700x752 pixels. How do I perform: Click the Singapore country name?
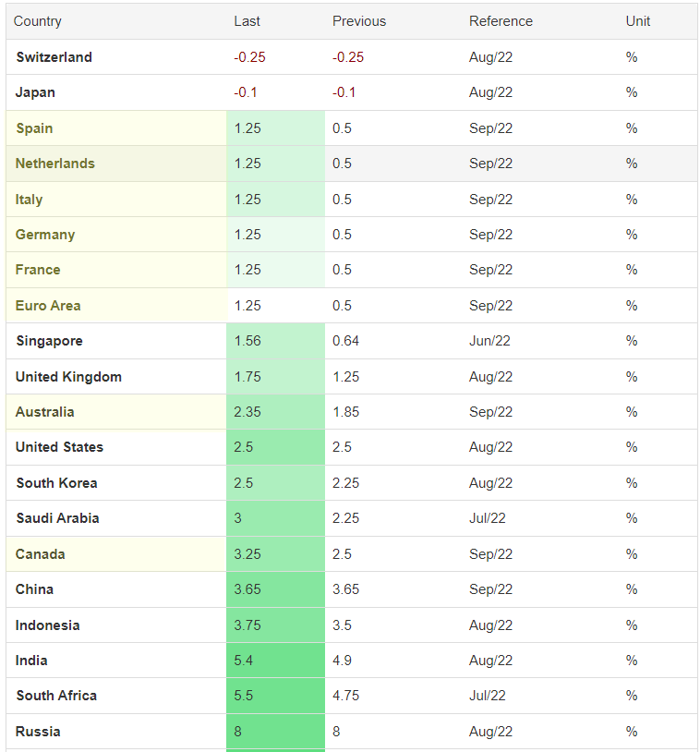(49, 341)
